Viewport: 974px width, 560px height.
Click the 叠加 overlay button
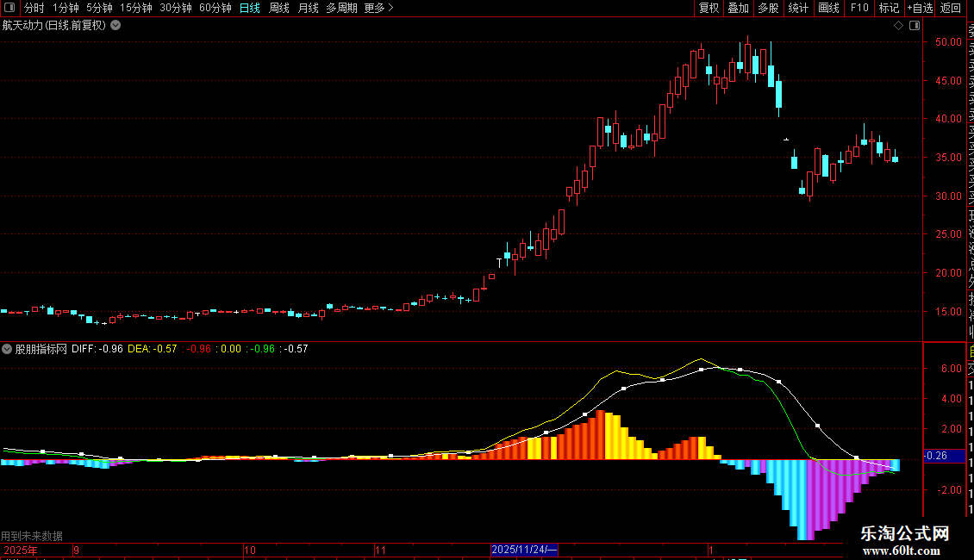739,8
